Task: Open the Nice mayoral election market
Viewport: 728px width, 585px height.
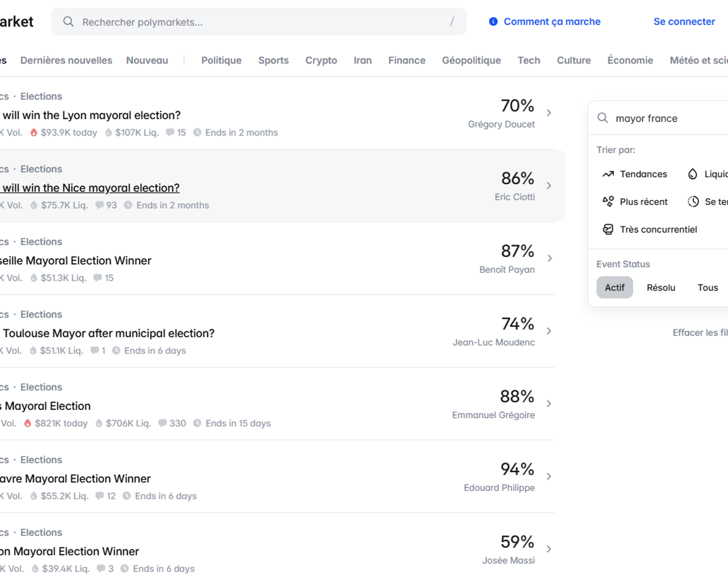Action: [91, 188]
